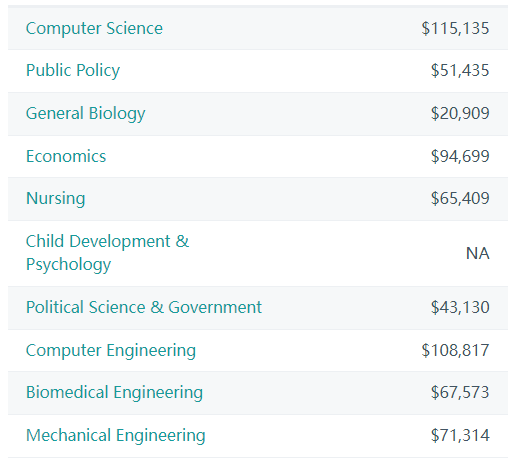Viewport: 514px width, 467px height.
Task: Click the Public Policy link
Action: (73, 71)
